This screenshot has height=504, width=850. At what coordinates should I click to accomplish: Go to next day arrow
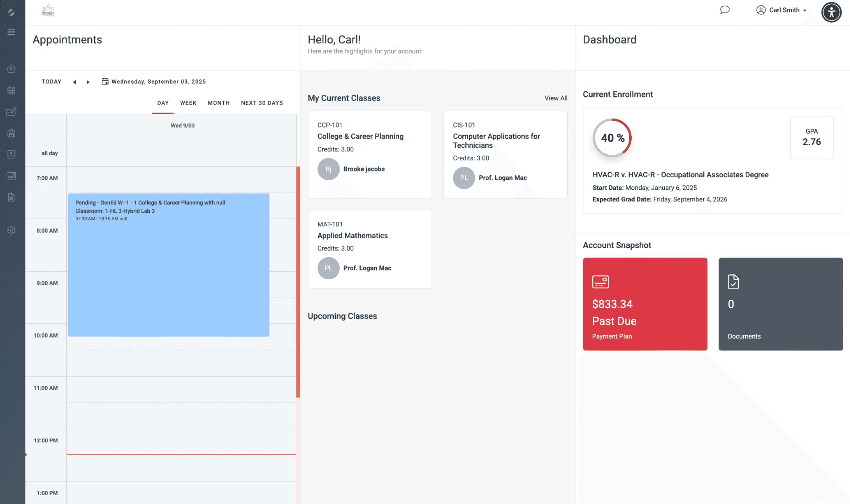coord(88,82)
